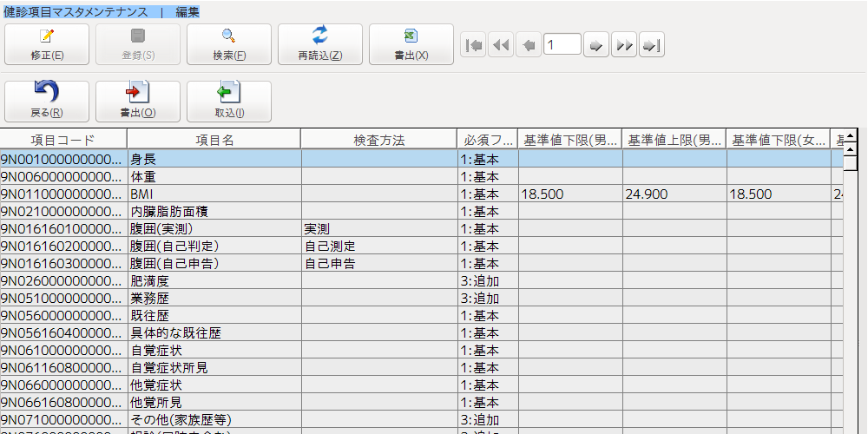Sort by 検査方法 column header
The height and width of the screenshot is (434, 868).
click(379, 140)
